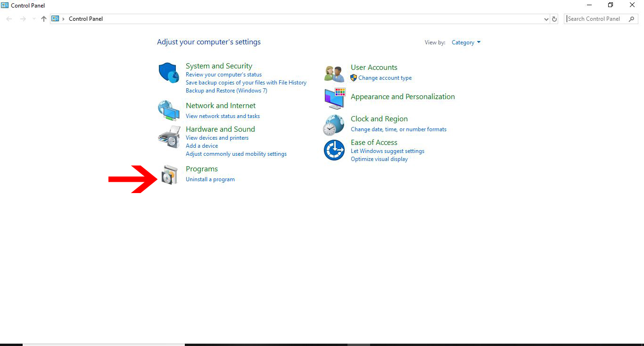This screenshot has height=346, width=644.
Task: Expand the address bar history dropdown
Action: (x=546, y=19)
